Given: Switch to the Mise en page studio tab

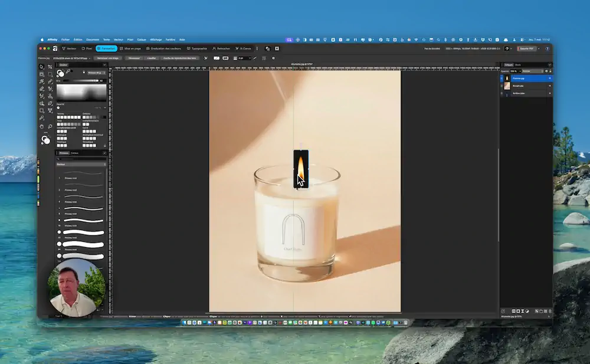Looking at the screenshot, I should (x=130, y=48).
